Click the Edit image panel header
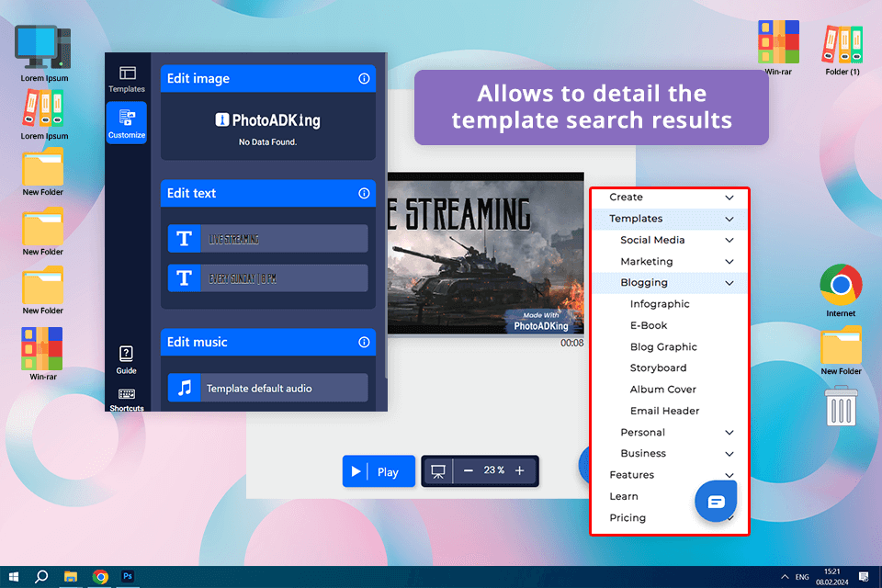The width and height of the screenshot is (882, 588). (x=267, y=79)
